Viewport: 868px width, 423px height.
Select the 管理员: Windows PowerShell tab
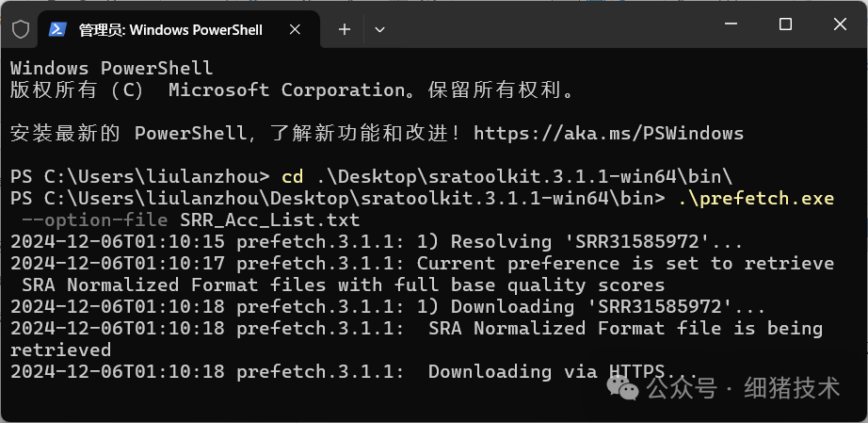click(169, 29)
